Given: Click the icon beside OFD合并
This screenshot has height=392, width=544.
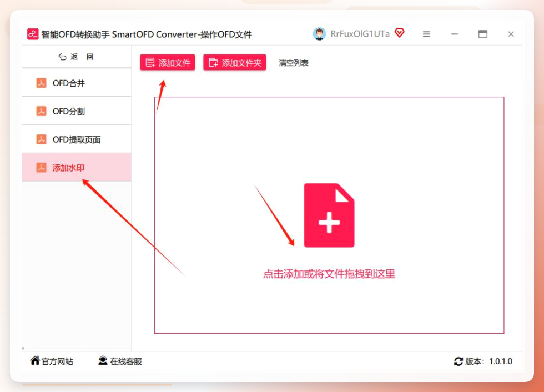Looking at the screenshot, I should (x=41, y=83).
